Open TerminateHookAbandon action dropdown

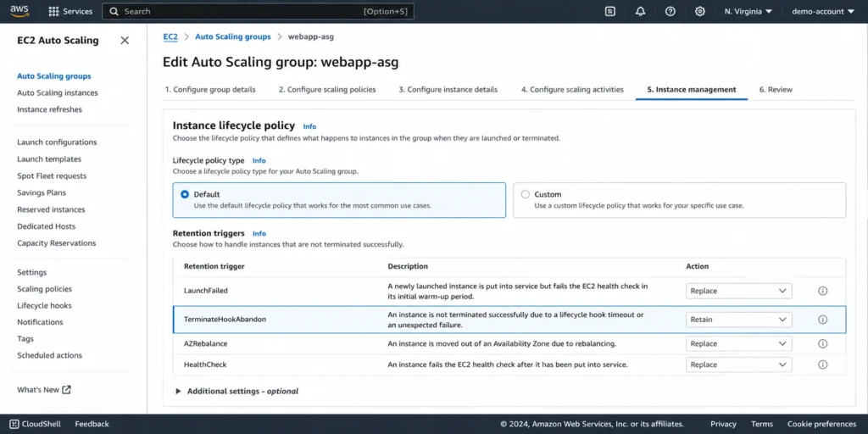pyautogui.click(x=739, y=320)
